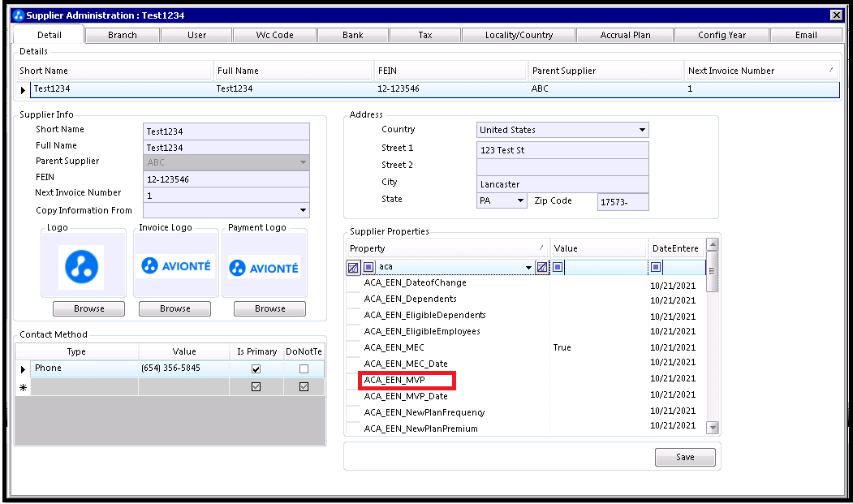
Task: Click the FEIN input field
Action: [226, 179]
